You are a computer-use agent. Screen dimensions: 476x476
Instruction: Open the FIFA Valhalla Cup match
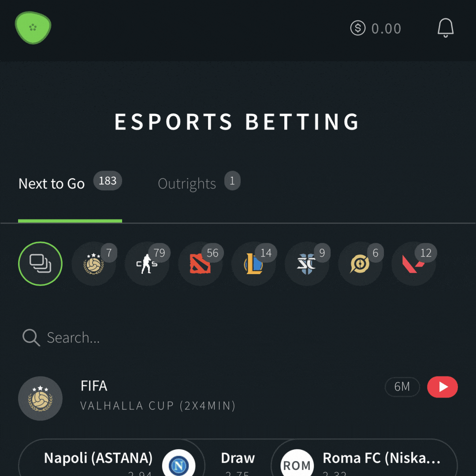[x=158, y=395]
